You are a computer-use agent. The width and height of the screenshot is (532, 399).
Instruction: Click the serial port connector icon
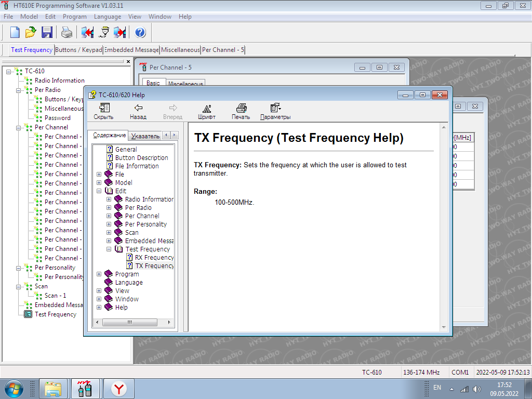104,32
